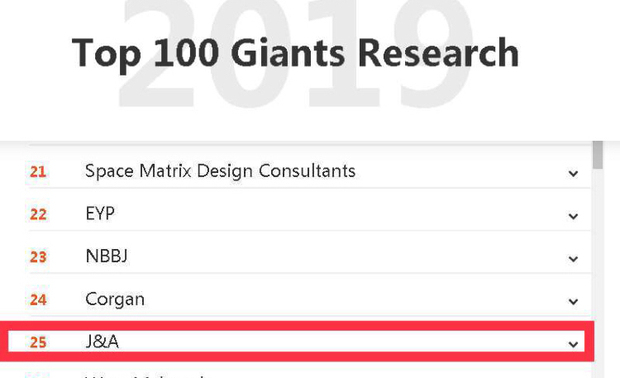
Task: Click the list scrollbar thumb
Action: (598, 155)
